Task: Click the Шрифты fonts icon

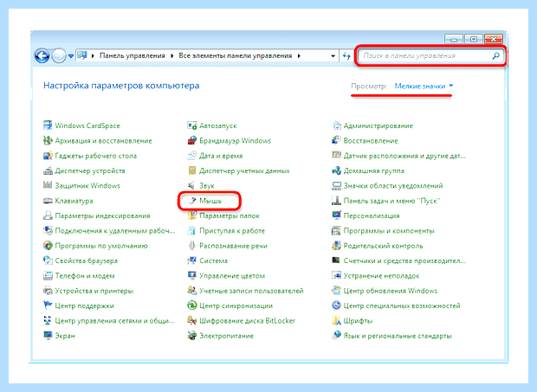Action: (336, 320)
